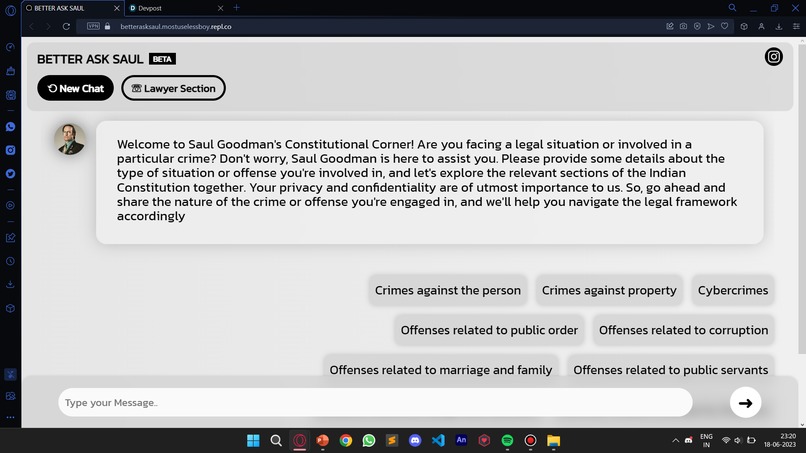Viewport: 806px width, 453px height.
Task: Close the Devpost tab
Action: 221,8
